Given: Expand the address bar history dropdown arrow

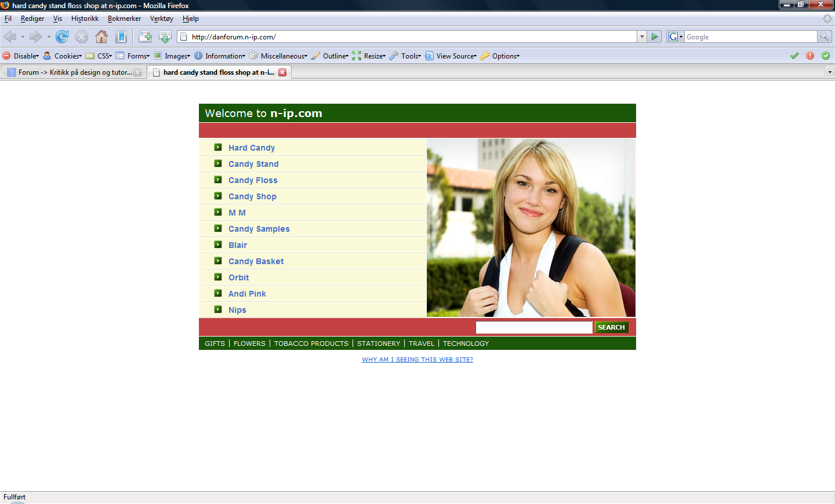Looking at the screenshot, I should pos(642,36).
